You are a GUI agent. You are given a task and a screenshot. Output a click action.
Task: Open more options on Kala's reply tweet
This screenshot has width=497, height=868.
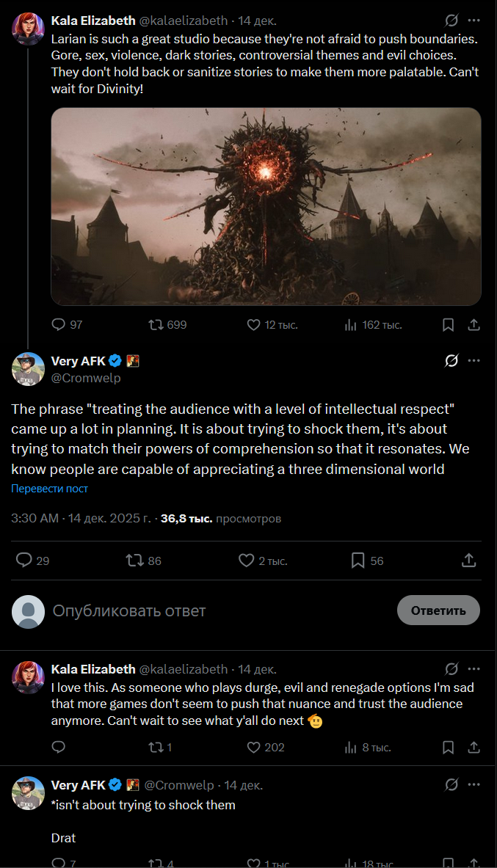click(474, 669)
